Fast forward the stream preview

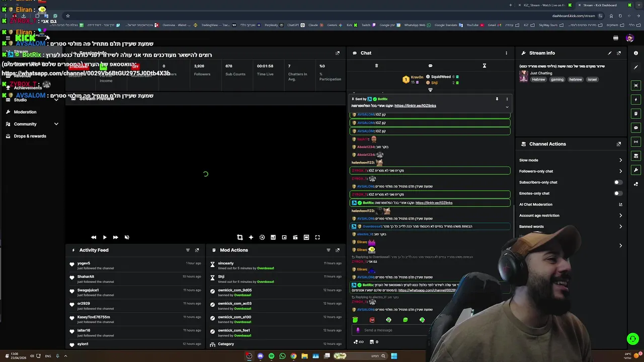pos(115,237)
